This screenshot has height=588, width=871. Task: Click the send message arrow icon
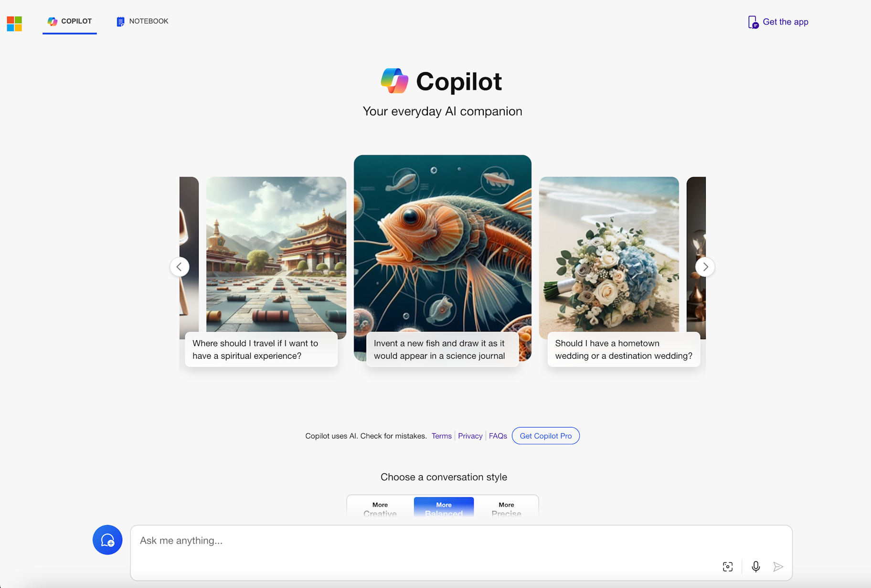coord(778,567)
